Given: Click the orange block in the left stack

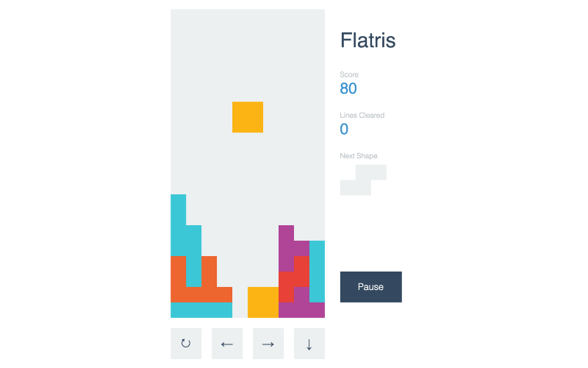Looking at the screenshot, I should click(179, 280).
